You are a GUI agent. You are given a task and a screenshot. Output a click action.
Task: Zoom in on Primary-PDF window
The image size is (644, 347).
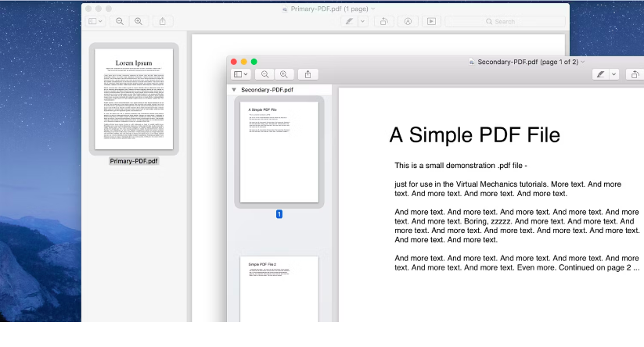click(x=139, y=21)
